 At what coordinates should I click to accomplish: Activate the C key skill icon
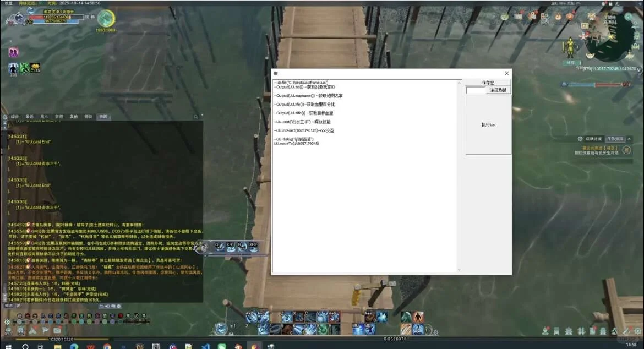pyautogui.click(x=310, y=317)
